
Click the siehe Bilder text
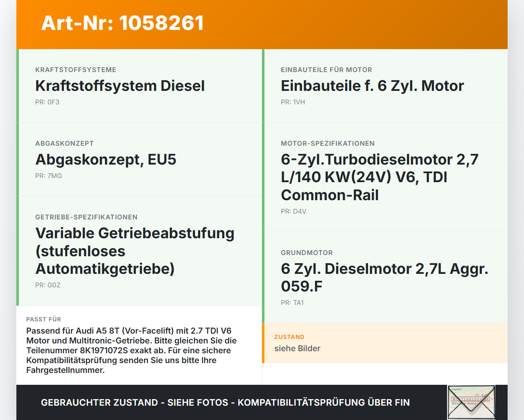point(297,348)
